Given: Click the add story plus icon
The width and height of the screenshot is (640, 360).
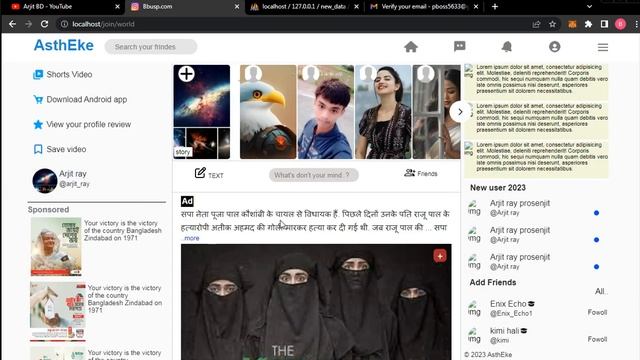Looking at the screenshot, I should tap(186, 74).
